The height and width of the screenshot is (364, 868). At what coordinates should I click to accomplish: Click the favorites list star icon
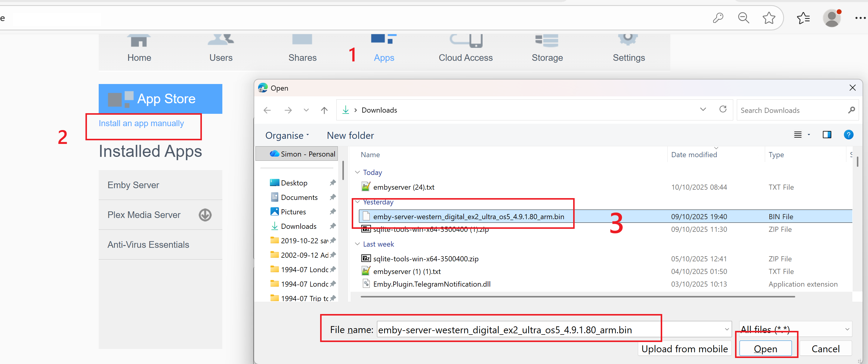[x=803, y=18]
